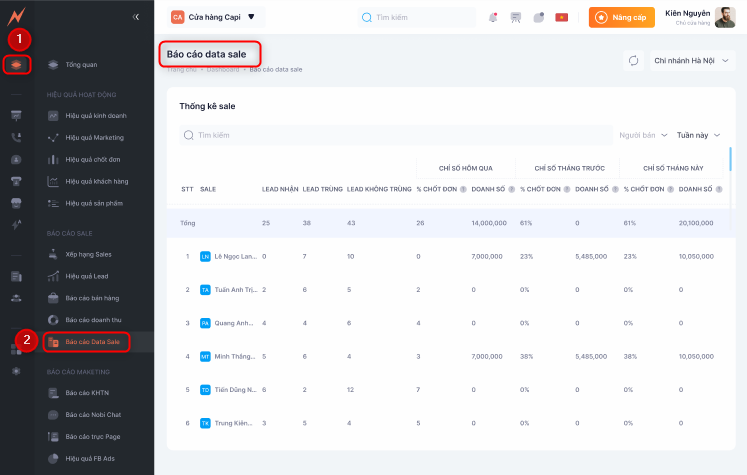Viewport: 747px width, 475px height.
Task: Click the refresh icon beside branch selector
Action: 633,60
